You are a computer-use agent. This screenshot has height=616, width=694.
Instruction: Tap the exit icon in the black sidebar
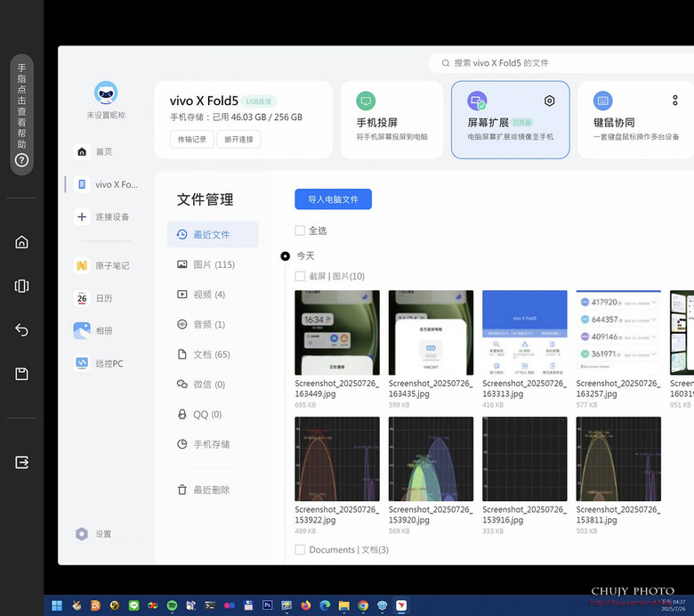(x=21, y=462)
